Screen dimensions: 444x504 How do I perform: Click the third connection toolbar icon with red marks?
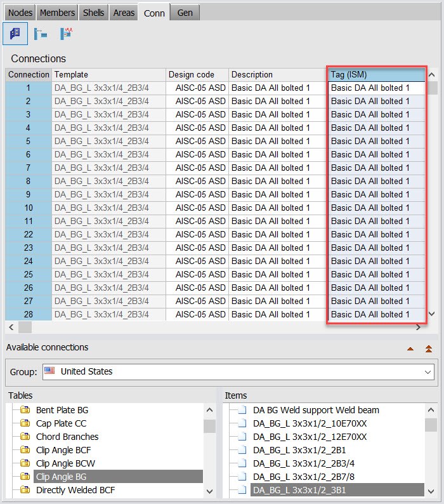66,34
